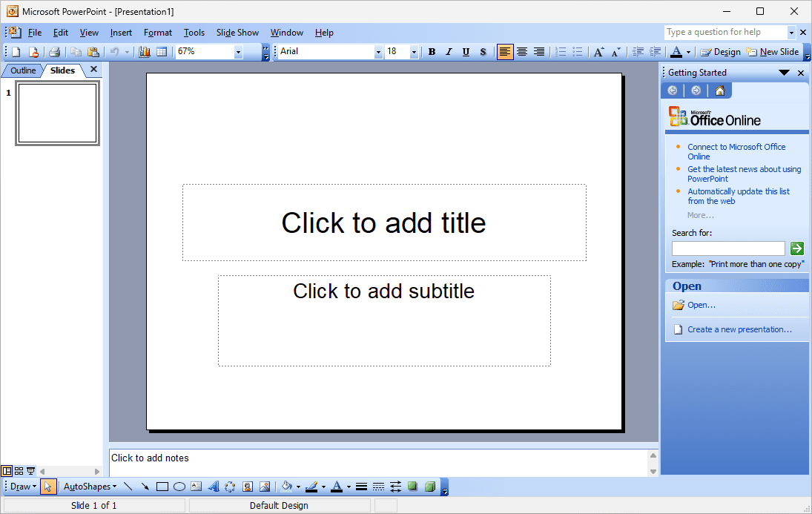Image resolution: width=812 pixels, height=514 pixels.
Task: Open the Slide Show menu
Action: point(237,33)
